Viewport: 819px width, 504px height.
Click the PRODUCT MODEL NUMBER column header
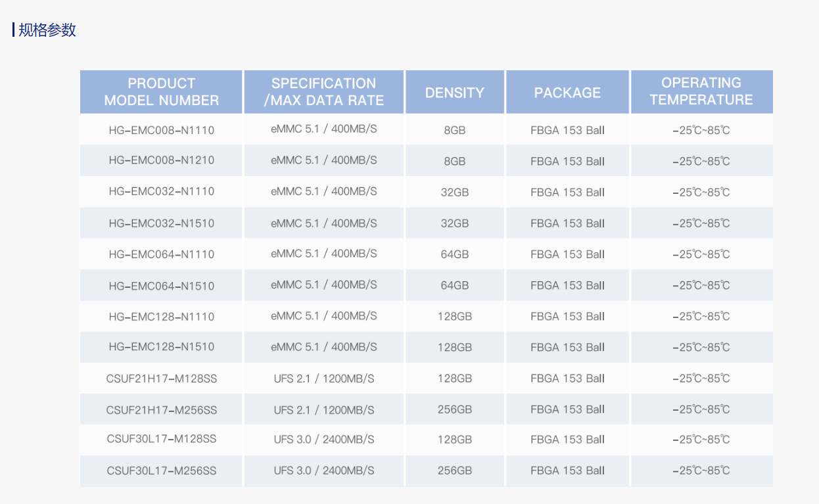tap(162, 92)
